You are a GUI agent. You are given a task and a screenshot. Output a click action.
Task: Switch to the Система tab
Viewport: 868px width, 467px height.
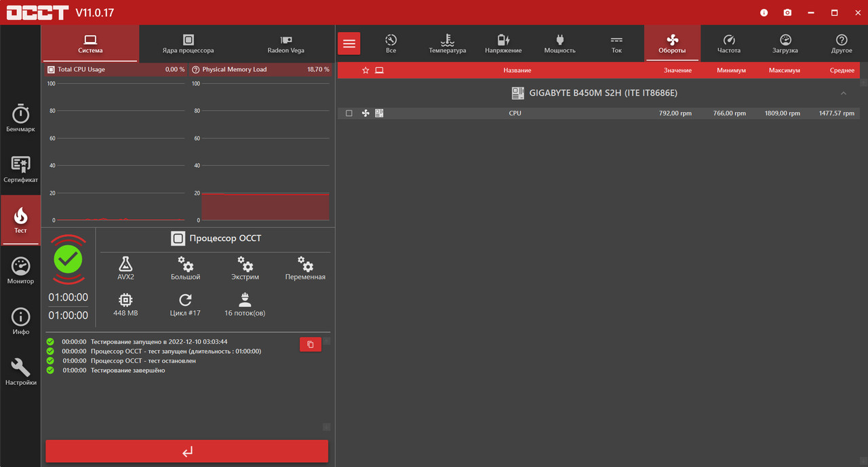point(90,44)
